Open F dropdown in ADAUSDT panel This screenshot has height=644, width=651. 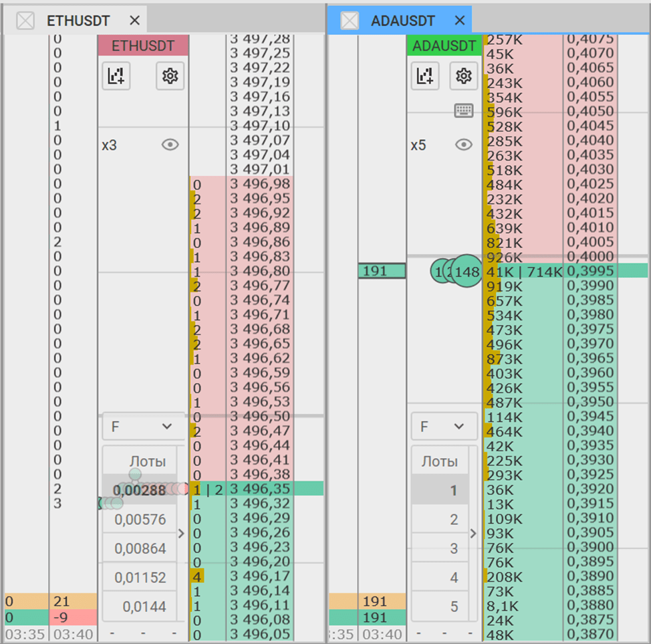[x=444, y=426]
